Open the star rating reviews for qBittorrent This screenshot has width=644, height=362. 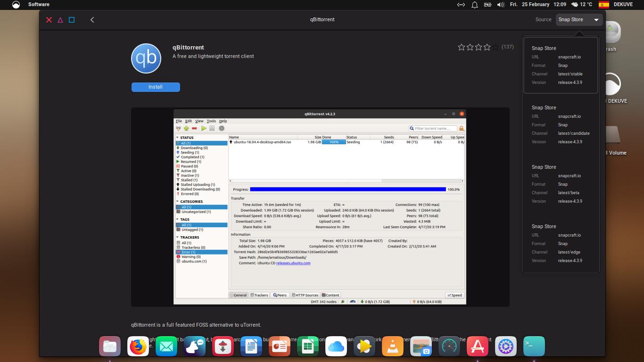(479, 47)
